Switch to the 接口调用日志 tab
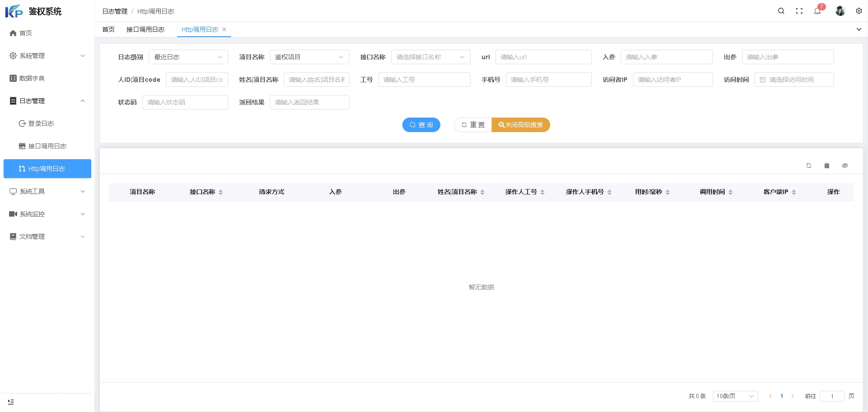This screenshot has height=412, width=868. click(145, 29)
